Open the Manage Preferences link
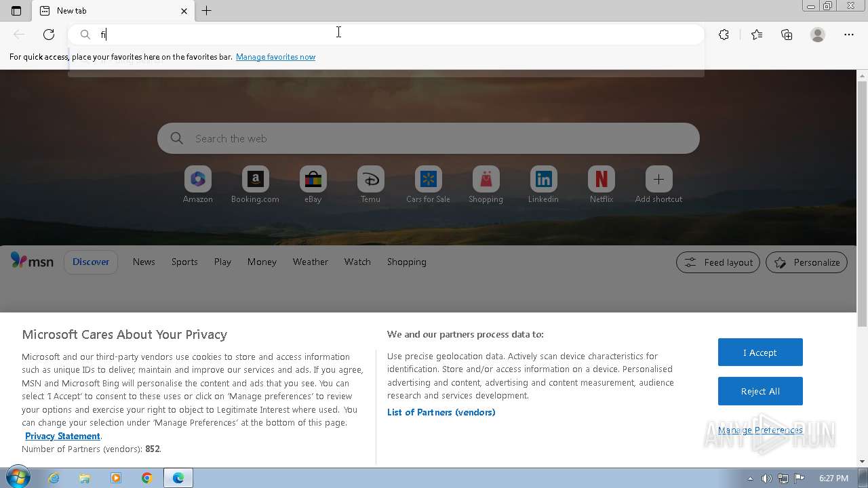Viewport: 868px width, 488px height. coord(760,430)
